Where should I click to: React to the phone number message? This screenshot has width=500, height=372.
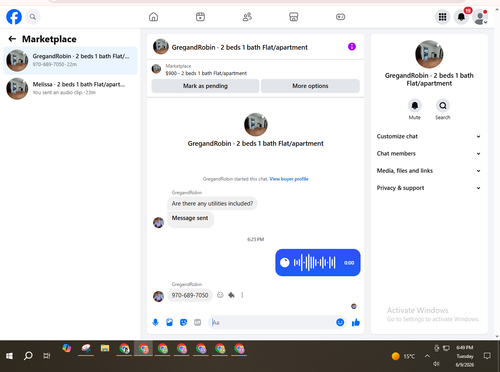click(x=220, y=295)
